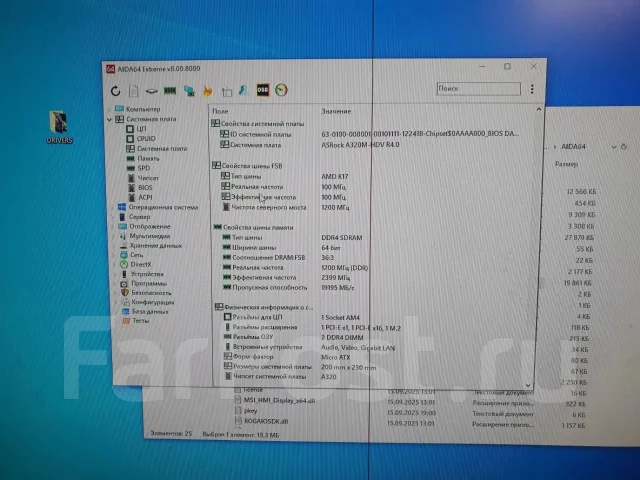Click the refresh button in Explorer address bar
The image size is (640, 480).
tap(624, 147)
